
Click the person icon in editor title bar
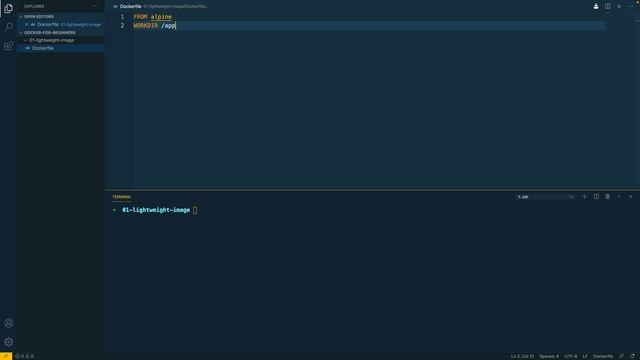596,6
